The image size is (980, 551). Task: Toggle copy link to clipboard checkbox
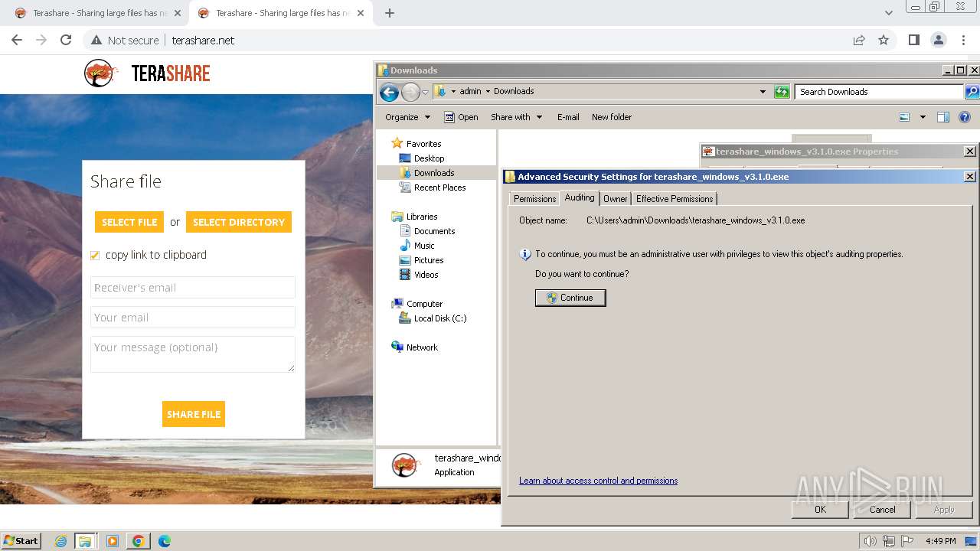(x=95, y=256)
